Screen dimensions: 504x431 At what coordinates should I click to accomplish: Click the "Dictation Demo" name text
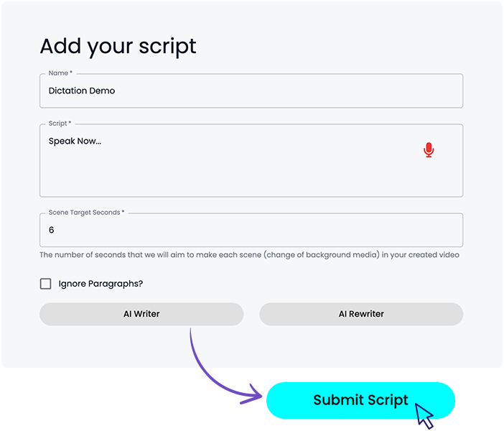[x=82, y=91]
